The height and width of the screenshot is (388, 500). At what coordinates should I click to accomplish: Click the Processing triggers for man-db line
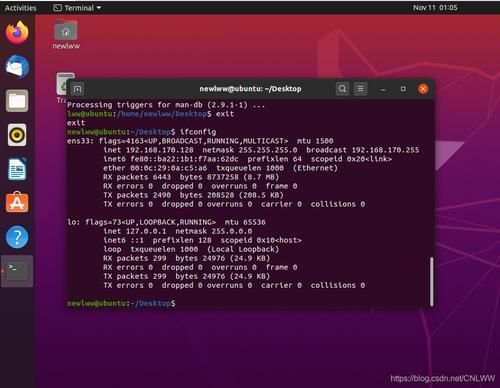166,105
